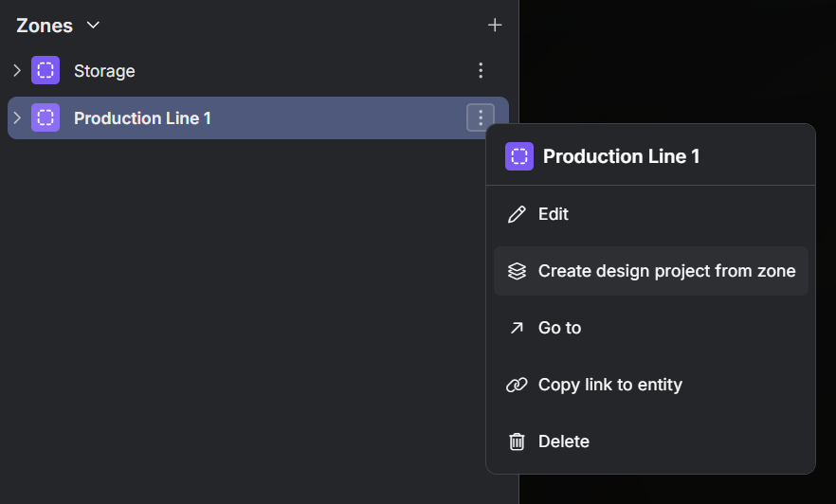Open the Storage three-dot options menu
This screenshot has width=836, height=504.
481,70
